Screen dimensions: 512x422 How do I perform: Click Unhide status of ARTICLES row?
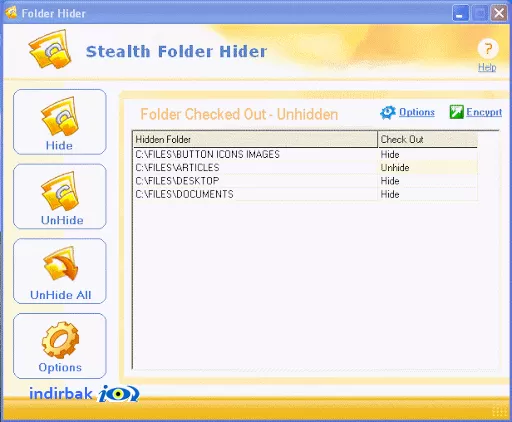(x=395, y=168)
